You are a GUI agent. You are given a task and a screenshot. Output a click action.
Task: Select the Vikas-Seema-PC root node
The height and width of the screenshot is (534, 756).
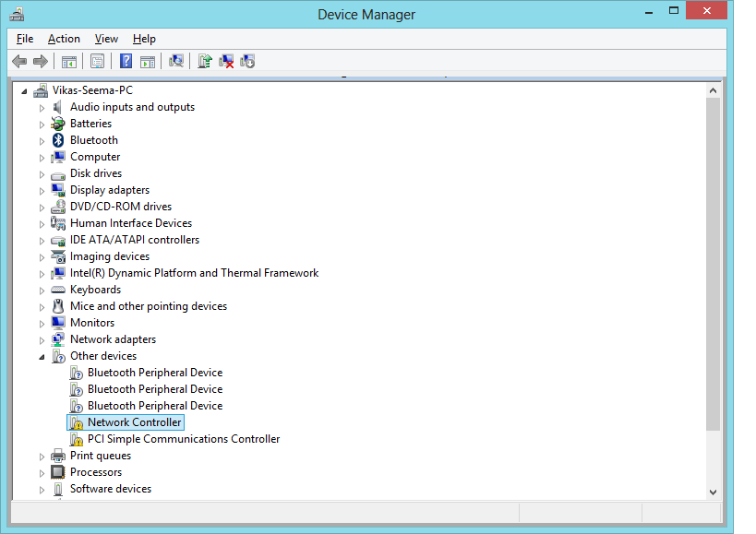coord(93,90)
